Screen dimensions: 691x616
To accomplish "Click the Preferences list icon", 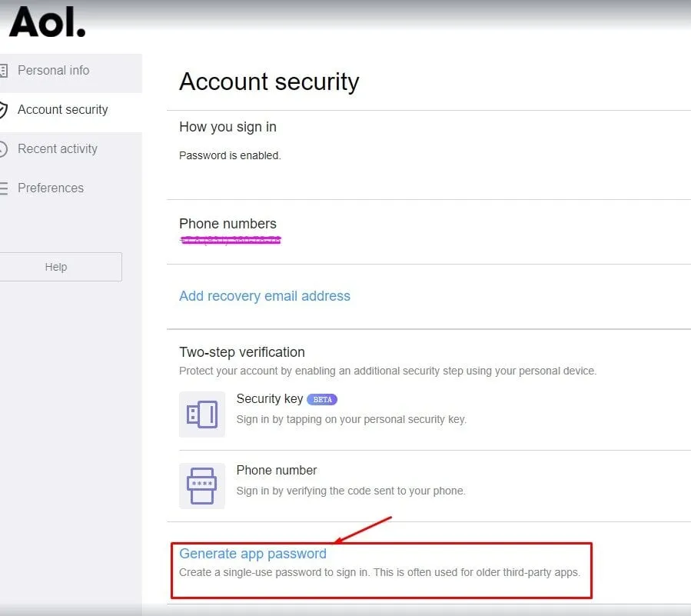I will (4, 188).
